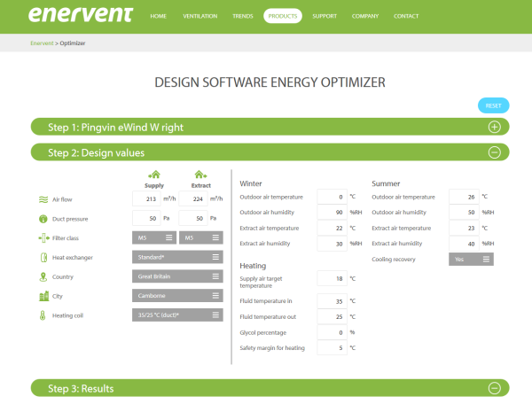Edit Winter extract air humidity field
Viewport: 532px width, 404px height.
coord(332,244)
